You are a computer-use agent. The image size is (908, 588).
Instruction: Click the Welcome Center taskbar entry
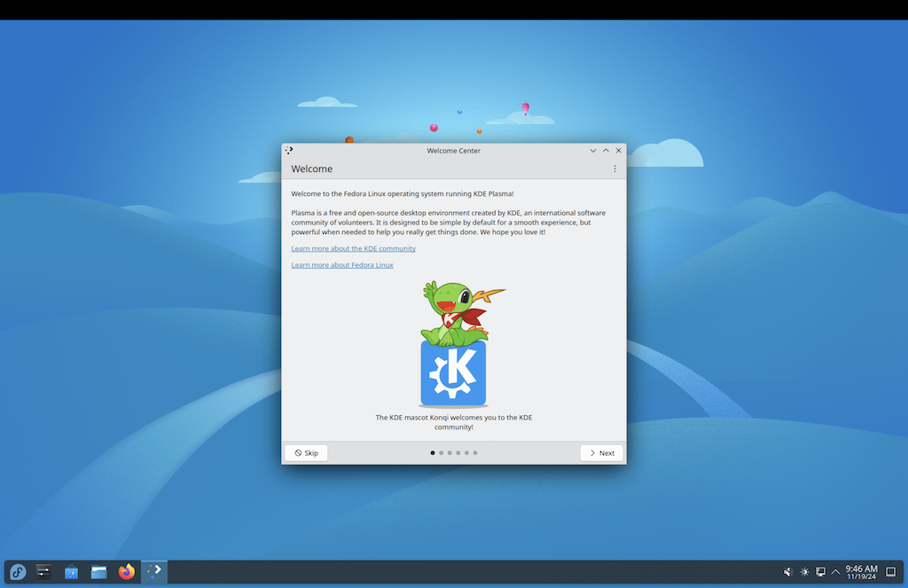point(154,572)
